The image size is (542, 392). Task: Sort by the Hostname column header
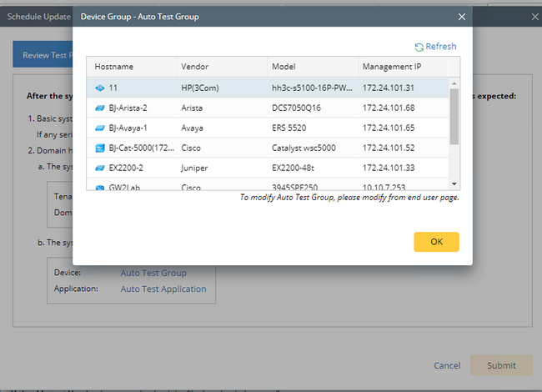tap(114, 67)
